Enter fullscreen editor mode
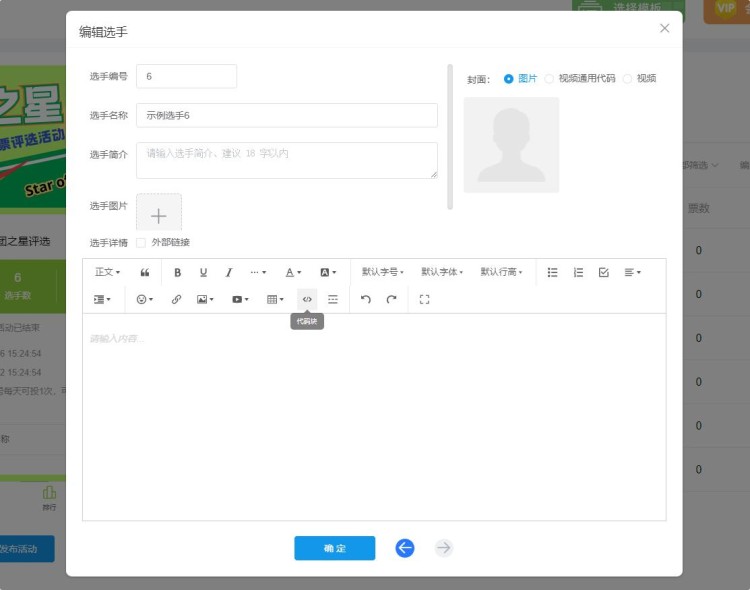Image resolution: width=750 pixels, height=590 pixels. (x=424, y=299)
